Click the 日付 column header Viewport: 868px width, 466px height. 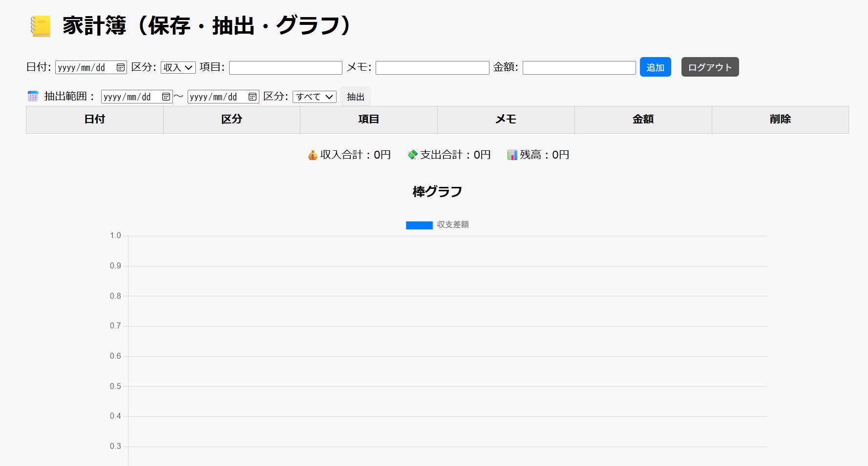(94, 120)
